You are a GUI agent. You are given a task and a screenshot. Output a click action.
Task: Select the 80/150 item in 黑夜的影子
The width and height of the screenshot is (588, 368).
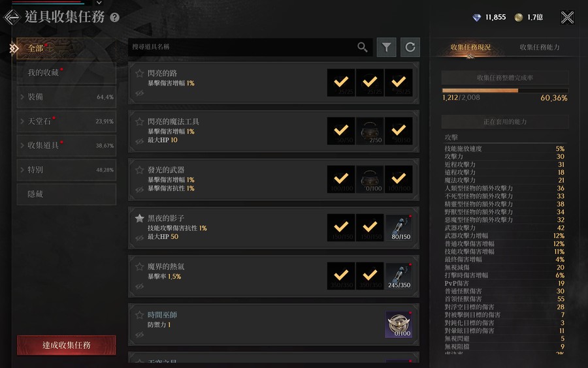(x=399, y=227)
